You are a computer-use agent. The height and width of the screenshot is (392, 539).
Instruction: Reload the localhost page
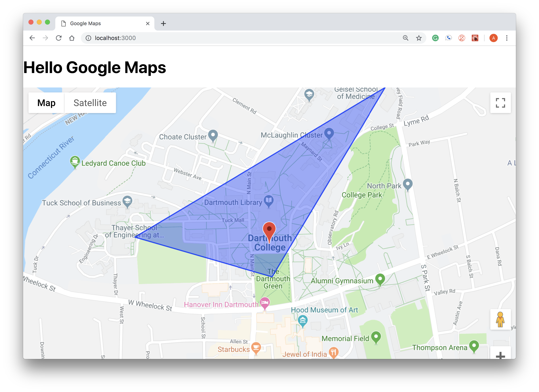[59, 38]
